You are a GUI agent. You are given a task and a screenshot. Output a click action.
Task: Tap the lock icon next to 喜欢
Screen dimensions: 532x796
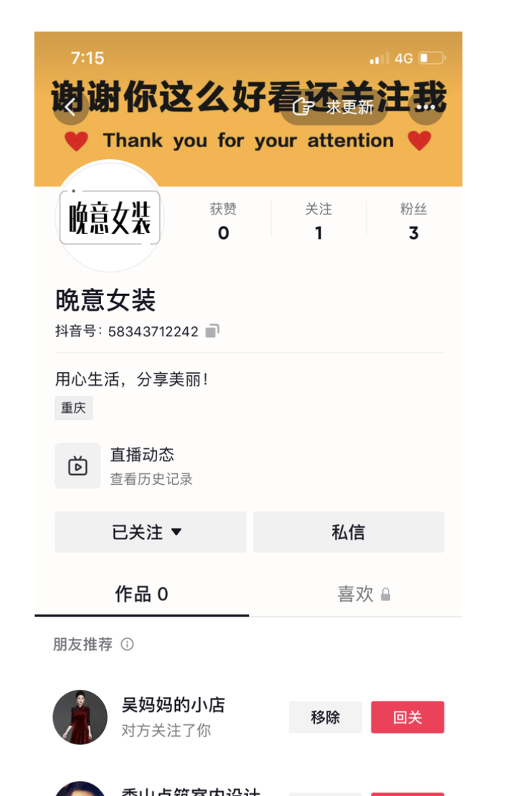click(386, 594)
